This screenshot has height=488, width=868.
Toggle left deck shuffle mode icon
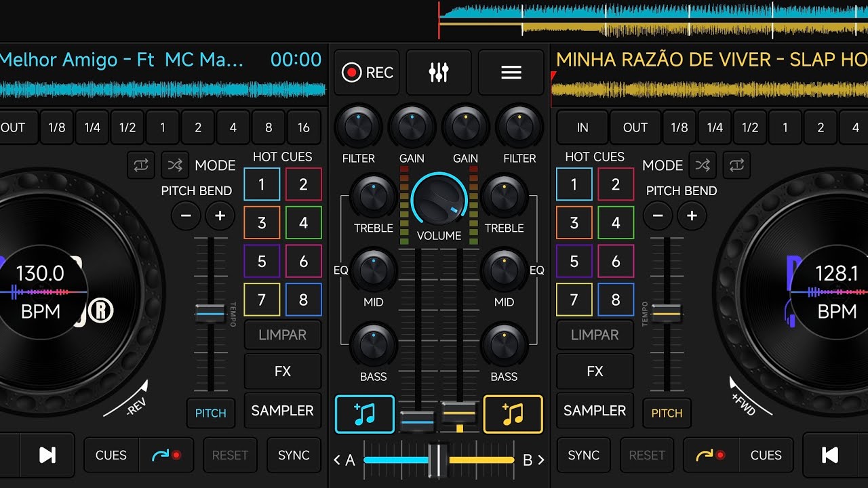tap(175, 165)
